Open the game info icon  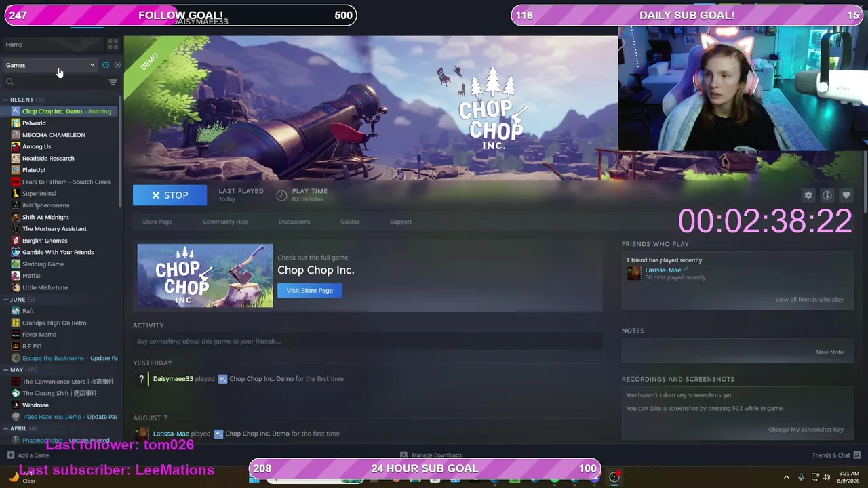coord(827,195)
